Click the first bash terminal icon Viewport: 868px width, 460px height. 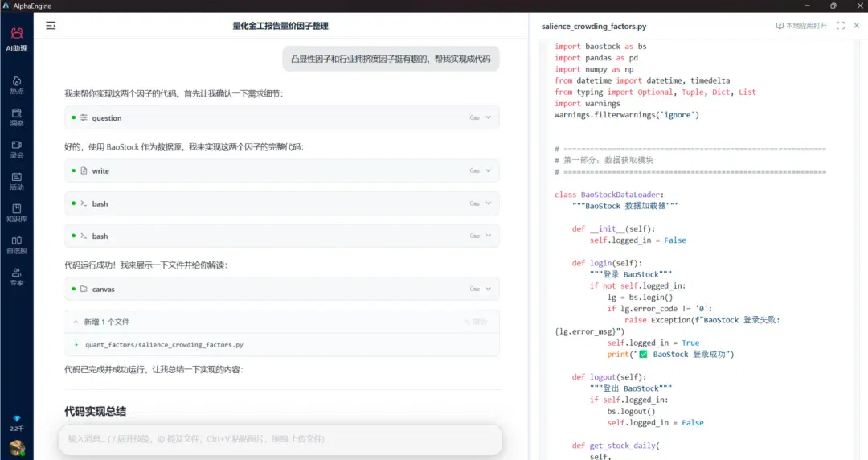(84, 203)
